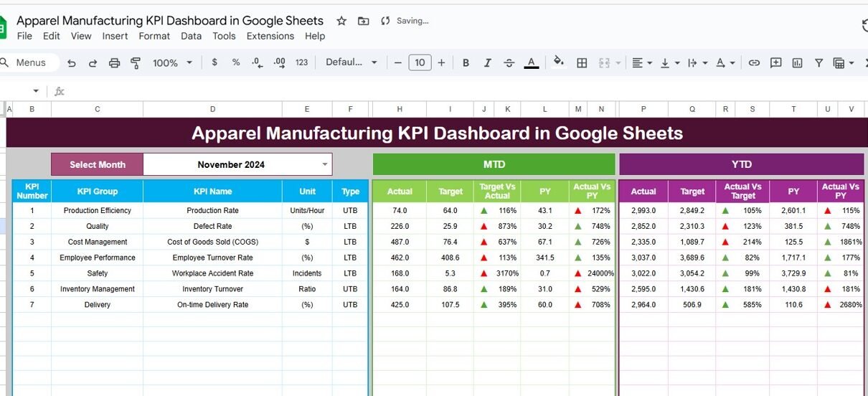Open the text rotation dropdown

pyautogui.click(x=725, y=62)
